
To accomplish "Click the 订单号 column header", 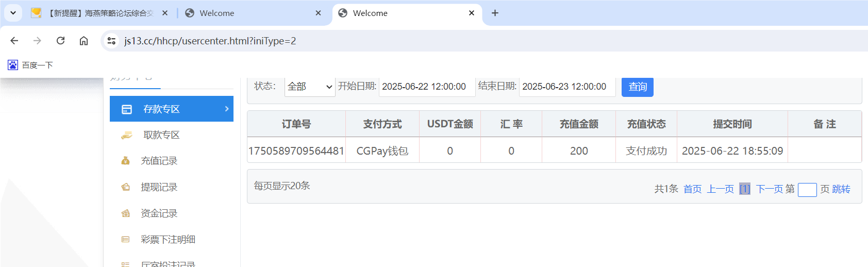I will tap(296, 124).
